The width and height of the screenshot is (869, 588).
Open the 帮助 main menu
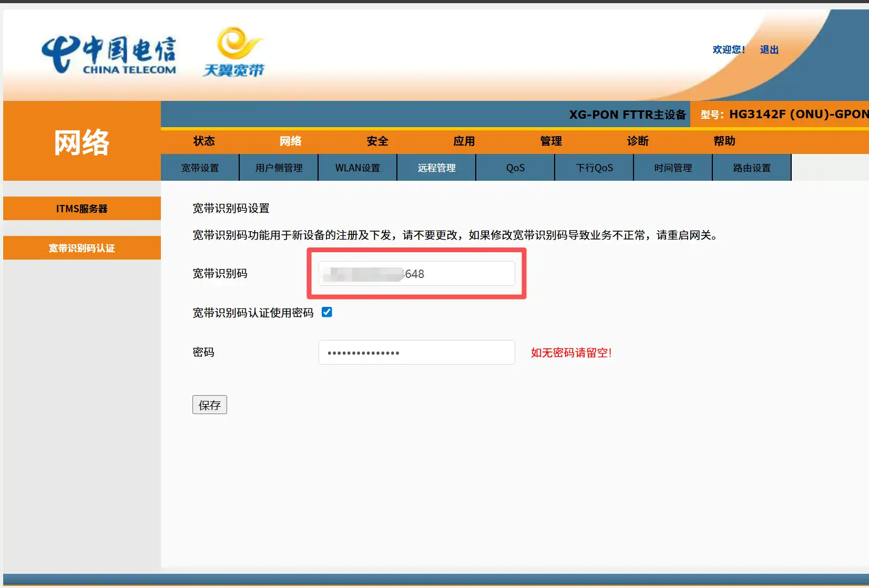[724, 141]
